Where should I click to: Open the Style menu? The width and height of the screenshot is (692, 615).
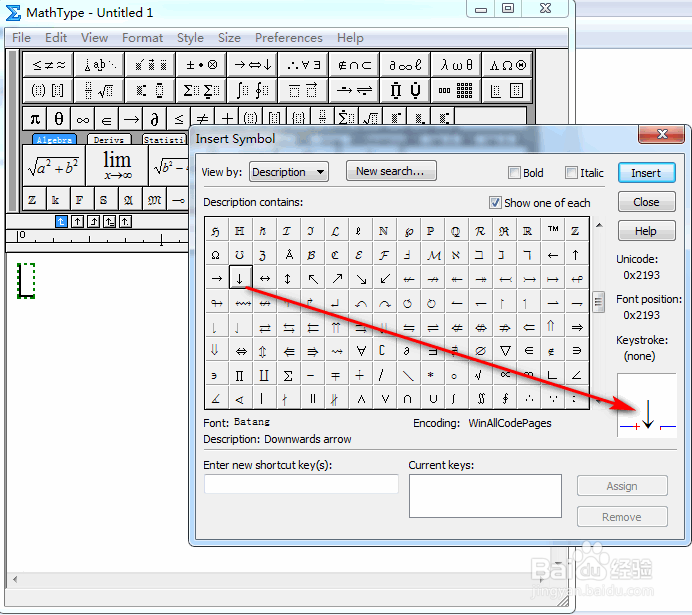[x=190, y=38]
